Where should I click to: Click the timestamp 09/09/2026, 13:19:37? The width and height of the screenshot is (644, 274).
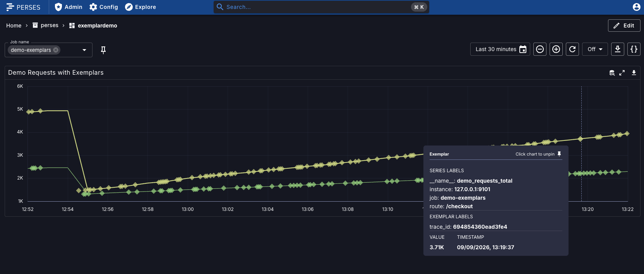point(485,247)
